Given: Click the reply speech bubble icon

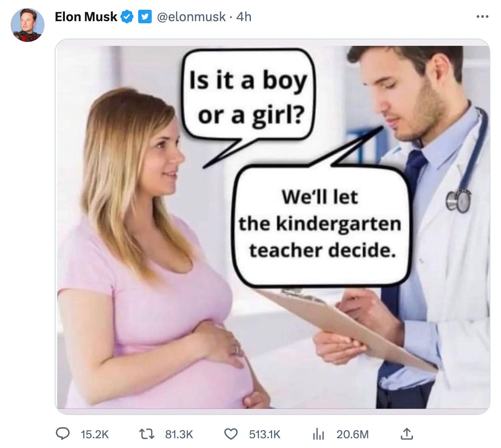Looking at the screenshot, I should pos(63,434).
